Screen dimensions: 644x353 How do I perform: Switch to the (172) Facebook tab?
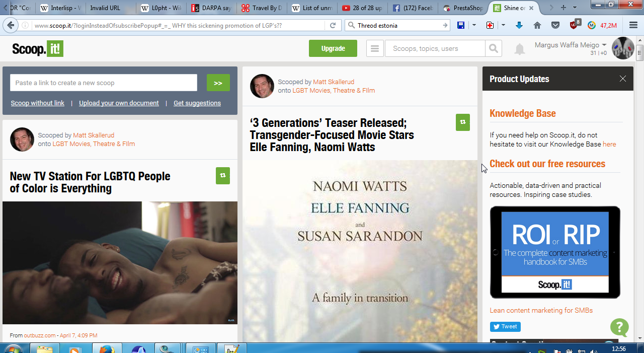pos(412,8)
